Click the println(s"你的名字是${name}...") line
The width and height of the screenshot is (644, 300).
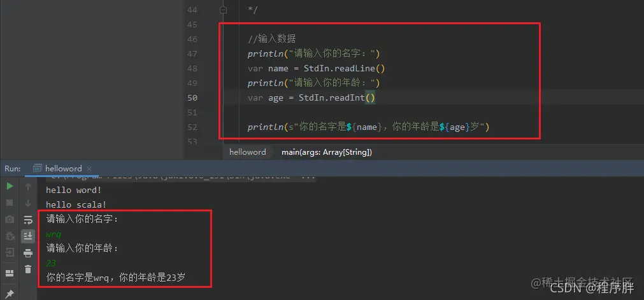(x=368, y=127)
